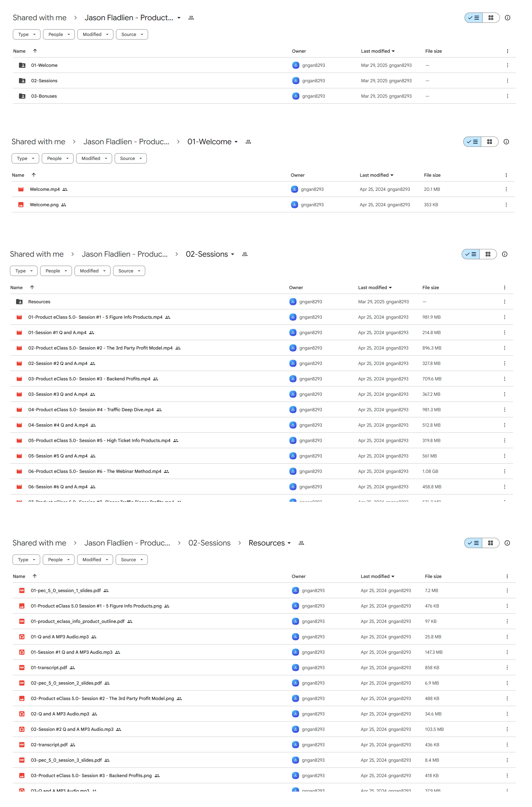Image resolution: width=532 pixels, height=807 pixels.
Task: Select 02-transcript.pdf file
Action: (264, 745)
